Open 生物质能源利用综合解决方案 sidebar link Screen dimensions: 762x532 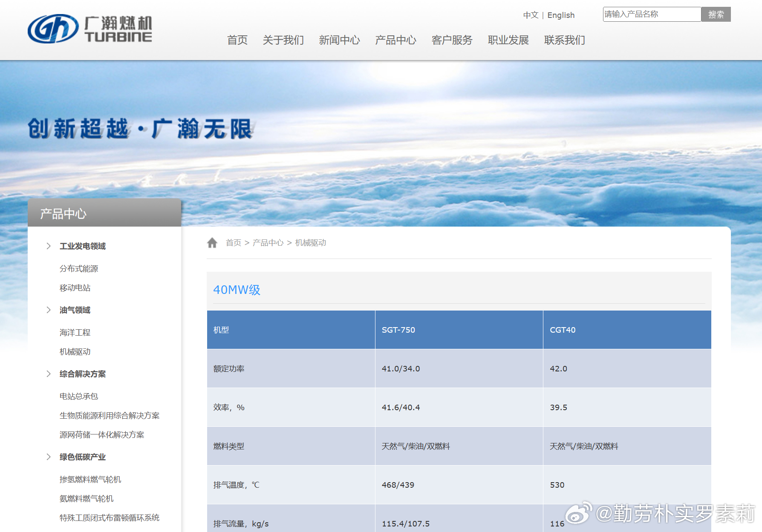tap(110, 416)
